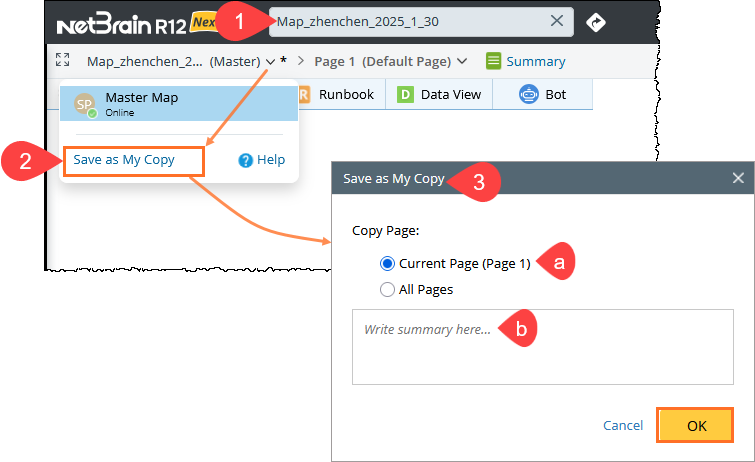This screenshot has height=462, width=755.
Task: Switch to the Data View tab
Action: click(x=439, y=94)
